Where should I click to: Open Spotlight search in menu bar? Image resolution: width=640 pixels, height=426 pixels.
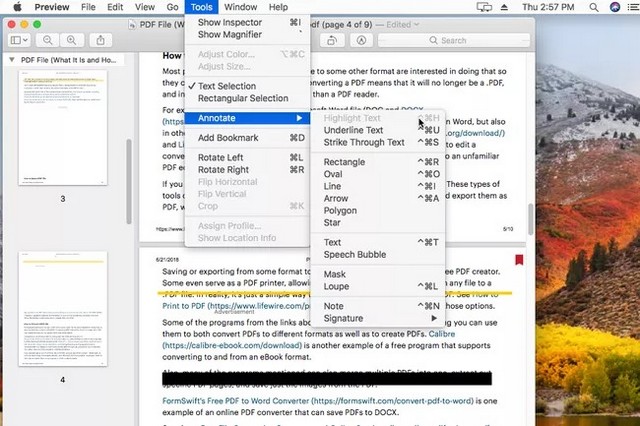tap(594, 7)
